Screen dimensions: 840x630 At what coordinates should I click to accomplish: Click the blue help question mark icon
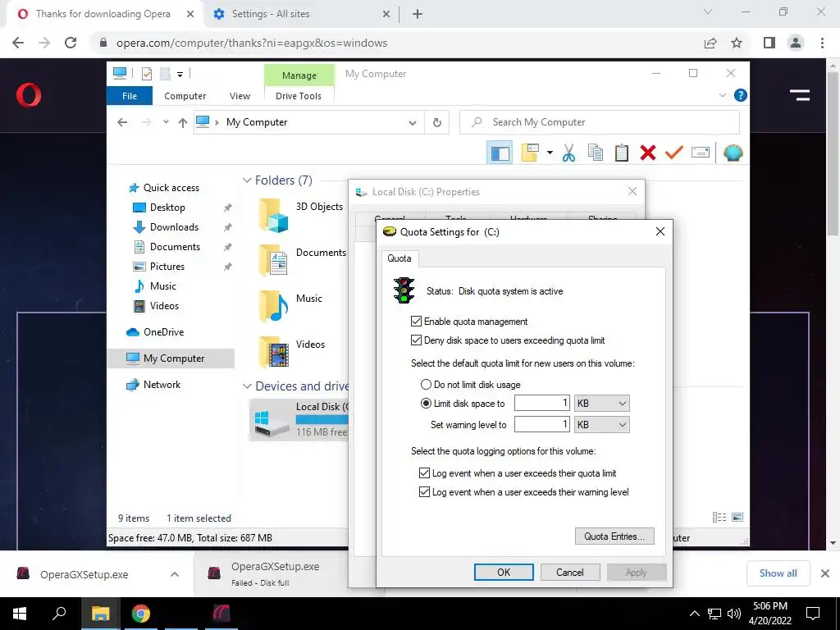pyautogui.click(x=741, y=95)
